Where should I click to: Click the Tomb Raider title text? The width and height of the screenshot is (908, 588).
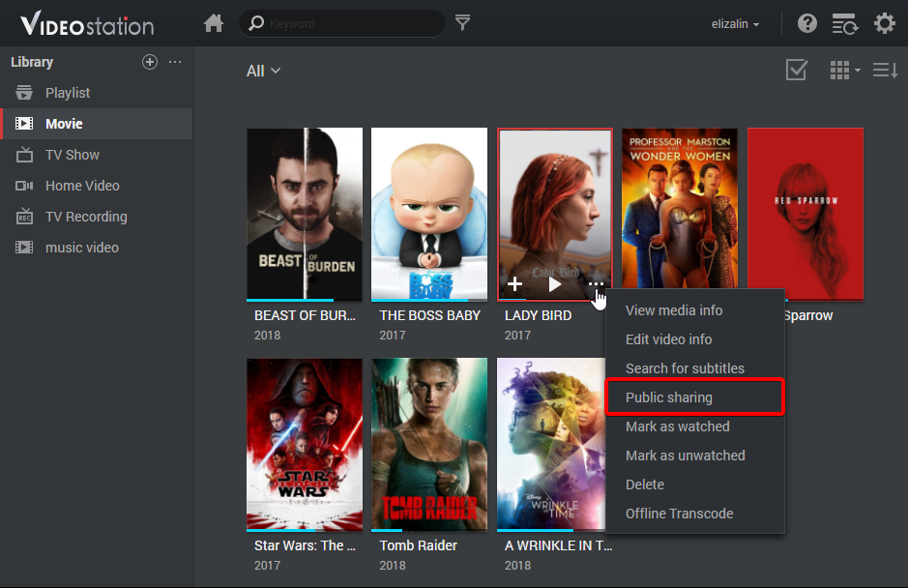418,545
